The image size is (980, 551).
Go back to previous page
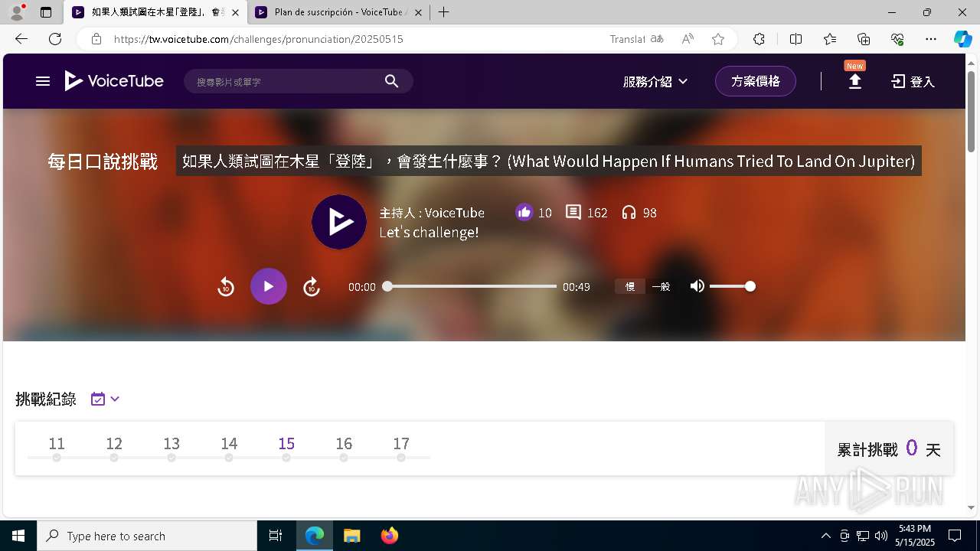pos(21,39)
